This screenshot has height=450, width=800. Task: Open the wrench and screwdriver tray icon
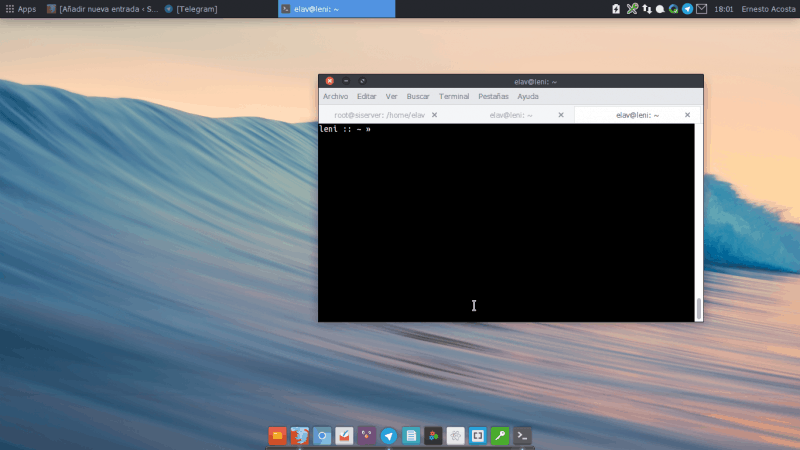pyautogui.click(x=632, y=9)
